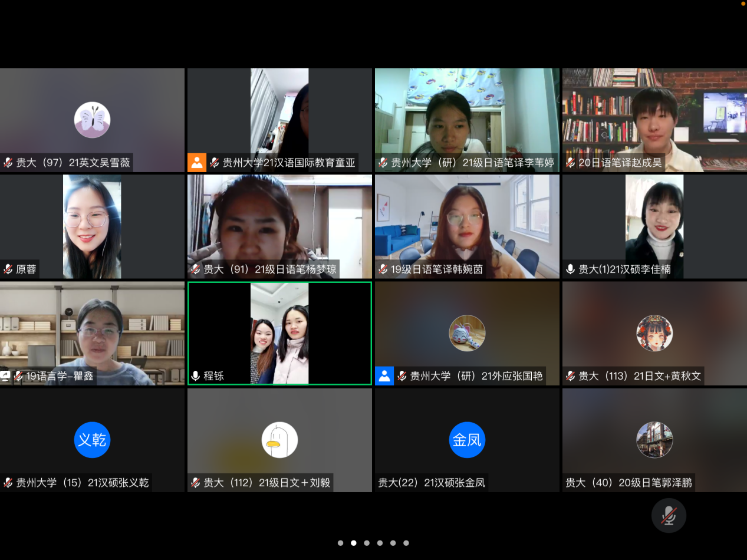
Task: Click the live microphone icon beside 21汉硕李佳楠
Action: (x=571, y=269)
